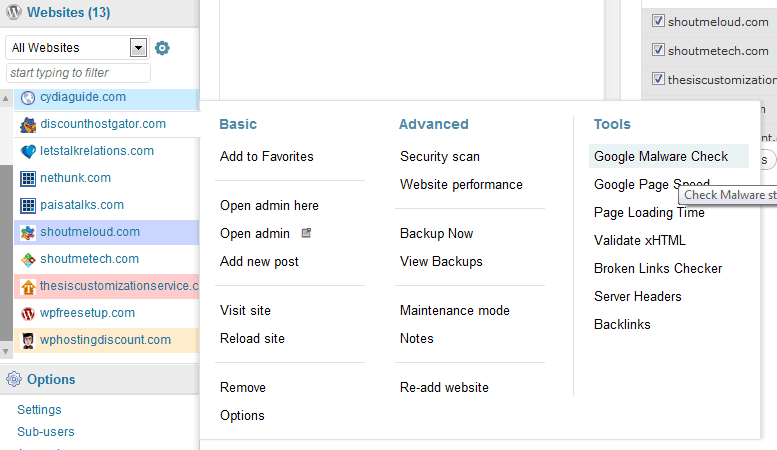
Task: Select Backup Now
Action: click(436, 233)
